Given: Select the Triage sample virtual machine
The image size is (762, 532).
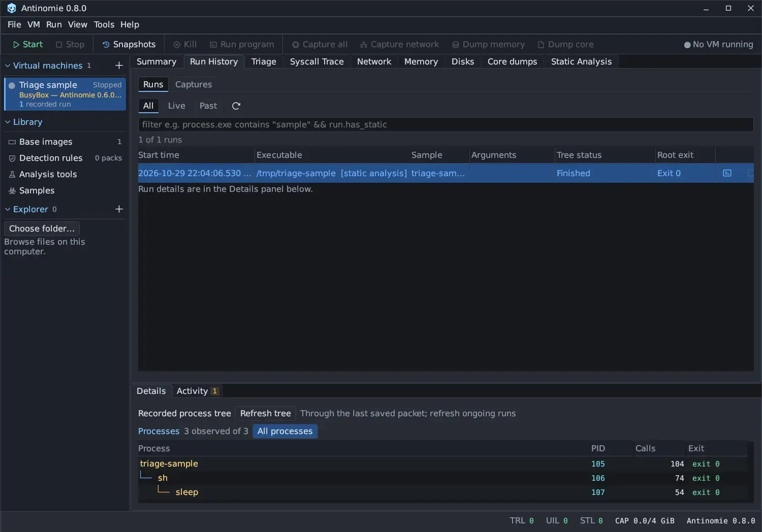Looking at the screenshot, I should (65, 94).
